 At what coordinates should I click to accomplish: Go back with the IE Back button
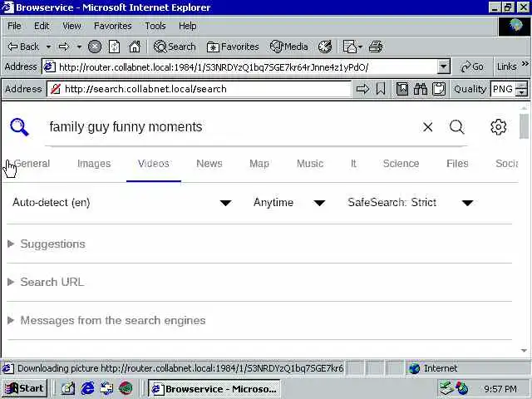pyautogui.click(x=23, y=47)
